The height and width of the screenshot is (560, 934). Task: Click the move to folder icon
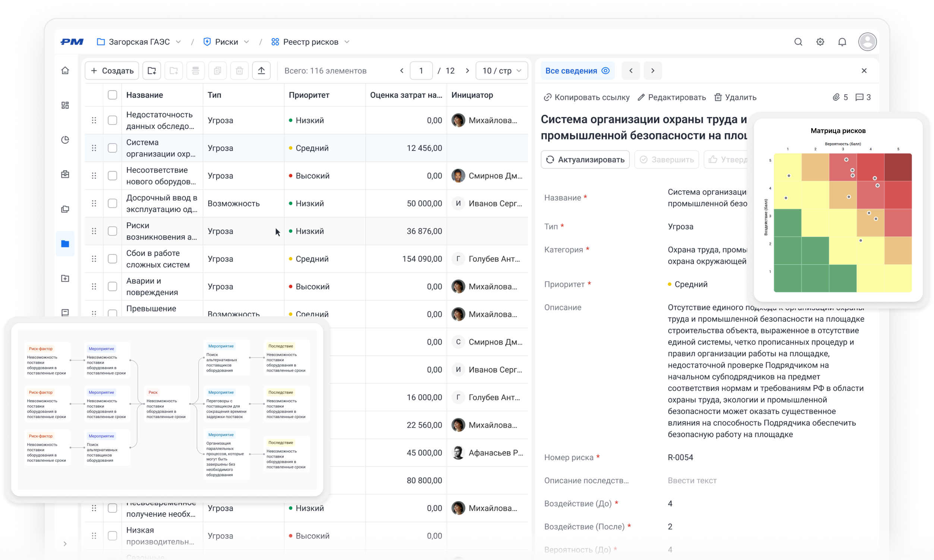tap(152, 70)
